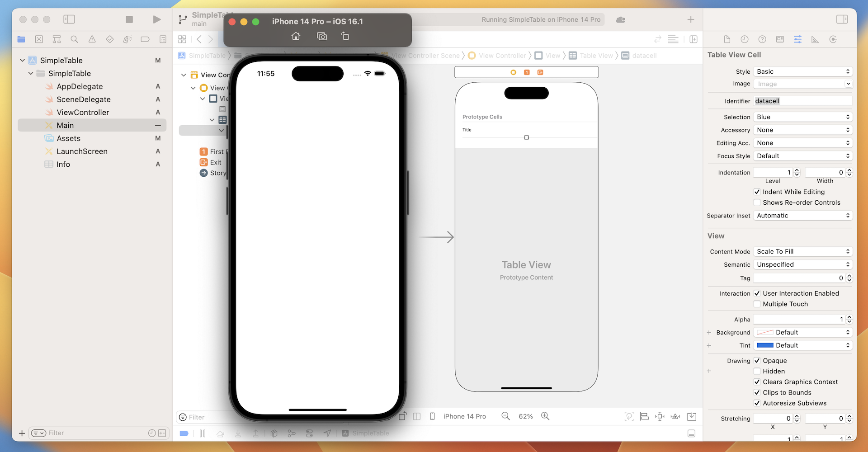Show the Size inspector ruler icon
This screenshot has width=868, height=452.
(x=815, y=39)
